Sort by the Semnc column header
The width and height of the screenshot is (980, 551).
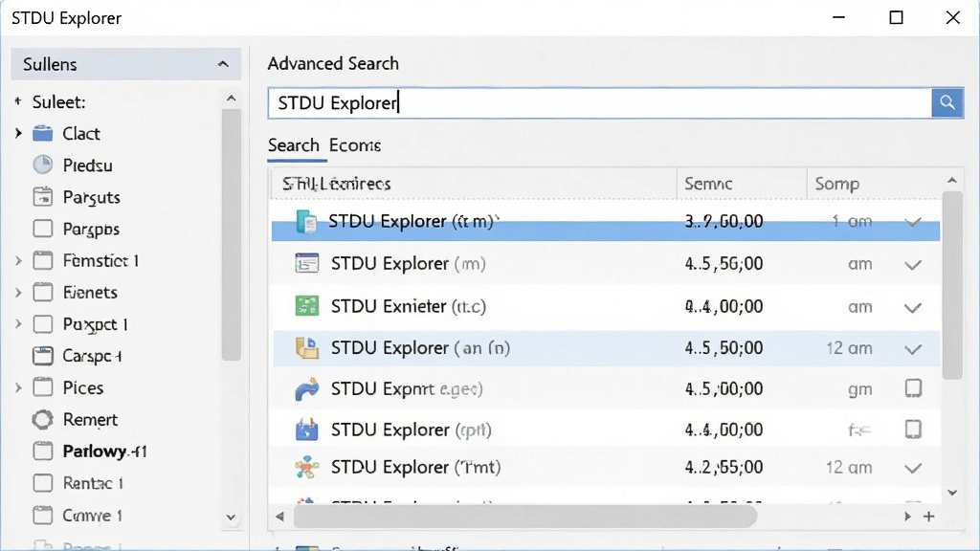tap(742, 184)
